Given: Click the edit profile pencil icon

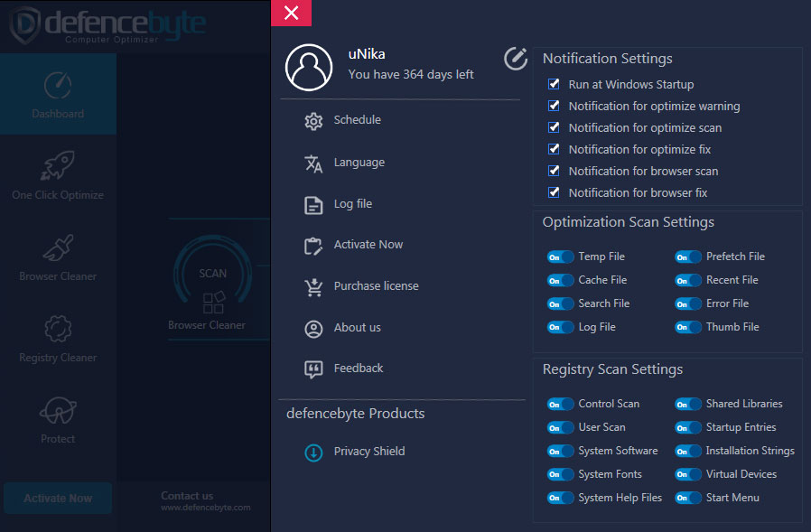Looking at the screenshot, I should (x=516, y=59).
